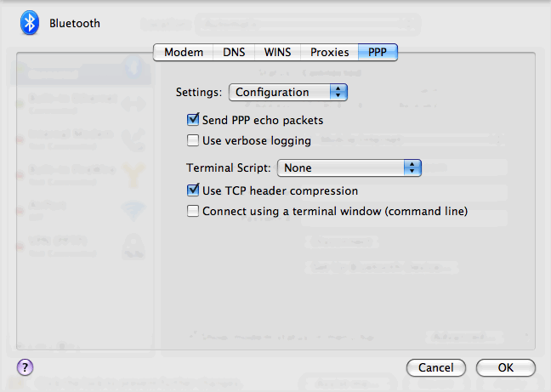Open the Settings Configuration dropdown

tap(289, 92)
